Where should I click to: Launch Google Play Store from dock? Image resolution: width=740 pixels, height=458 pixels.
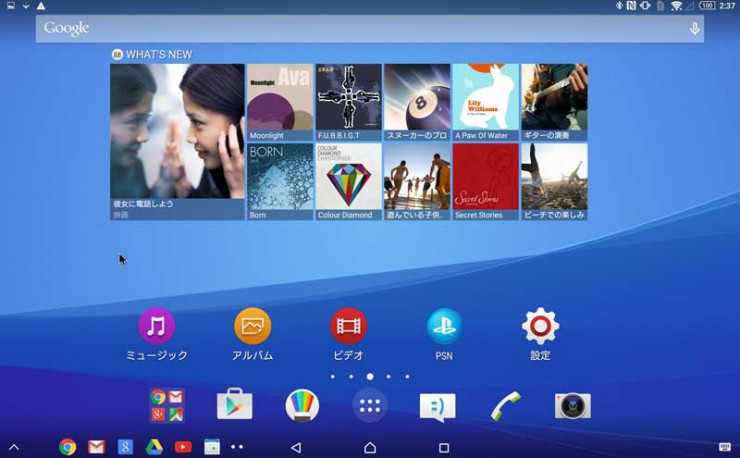tap(235, 405)
